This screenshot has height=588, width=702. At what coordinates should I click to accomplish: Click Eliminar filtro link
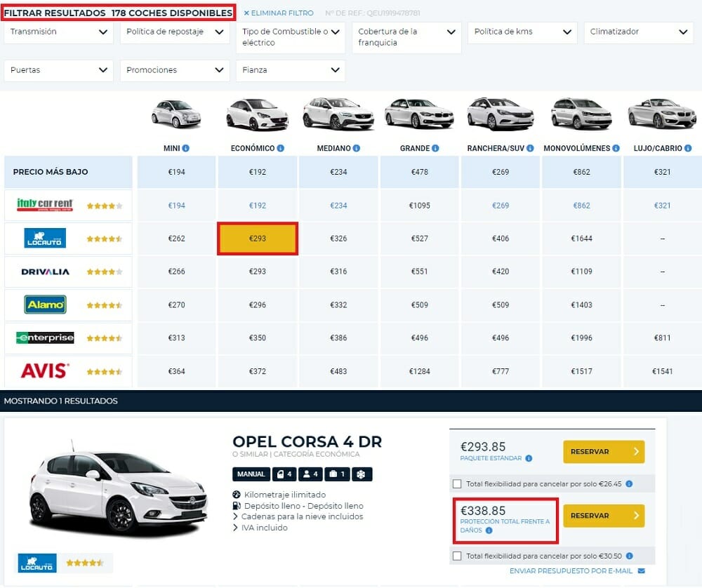[x=279, y=13]
